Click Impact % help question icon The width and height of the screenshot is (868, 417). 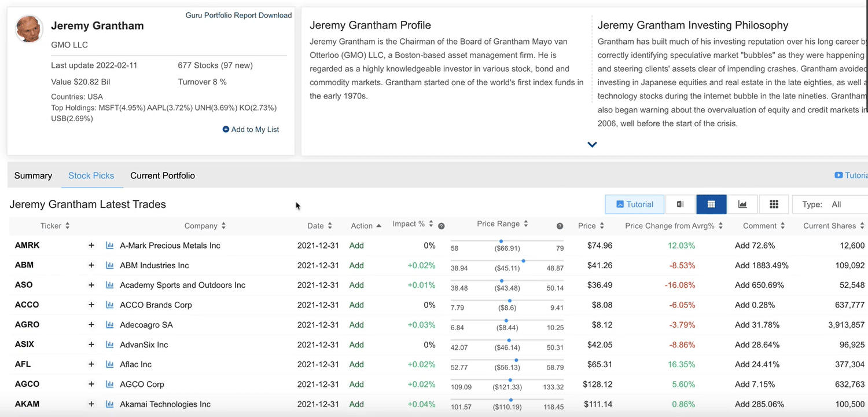[442, 226]
